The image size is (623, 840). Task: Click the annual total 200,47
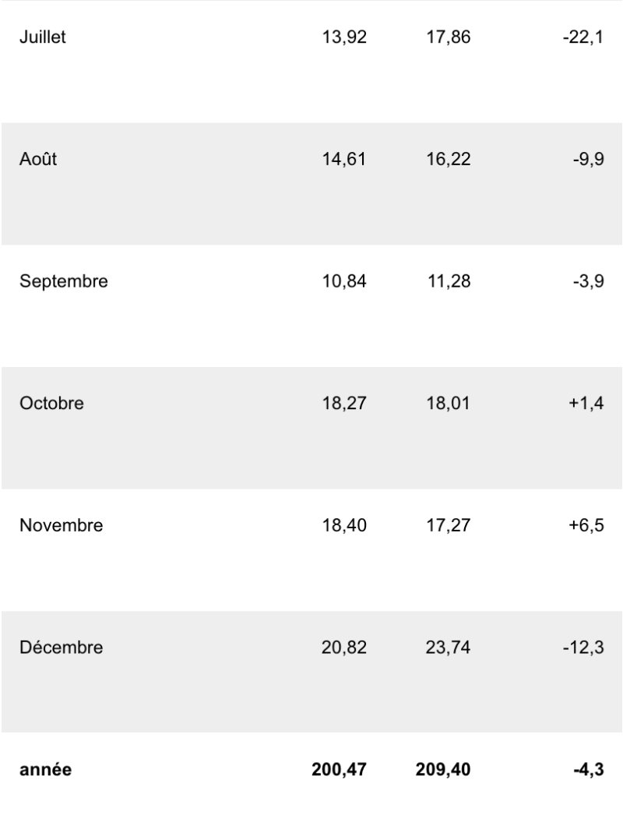pyautogui.click(x=340, y=770)
